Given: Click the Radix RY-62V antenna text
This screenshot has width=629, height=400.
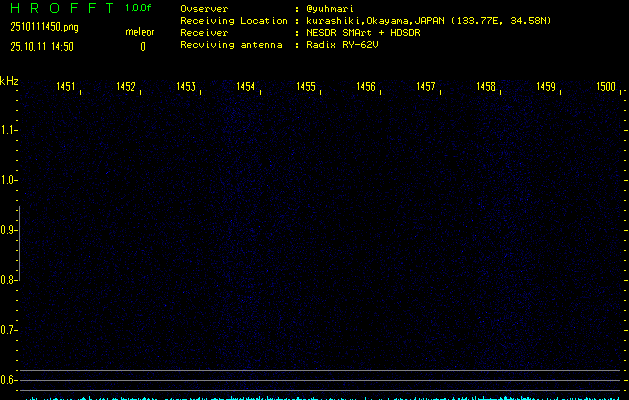Looking at the screenshot, I should point(342,45).
